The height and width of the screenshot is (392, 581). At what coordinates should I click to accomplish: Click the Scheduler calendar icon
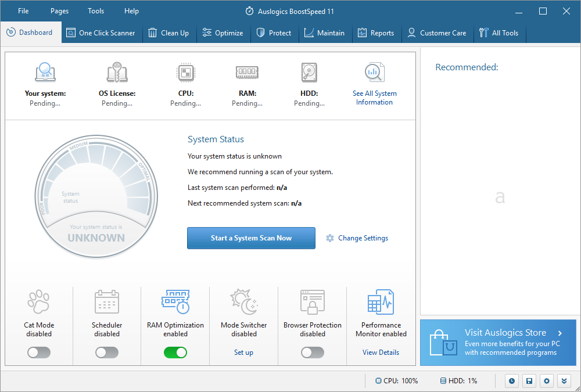pyautogui.click(x=107, y=301)
